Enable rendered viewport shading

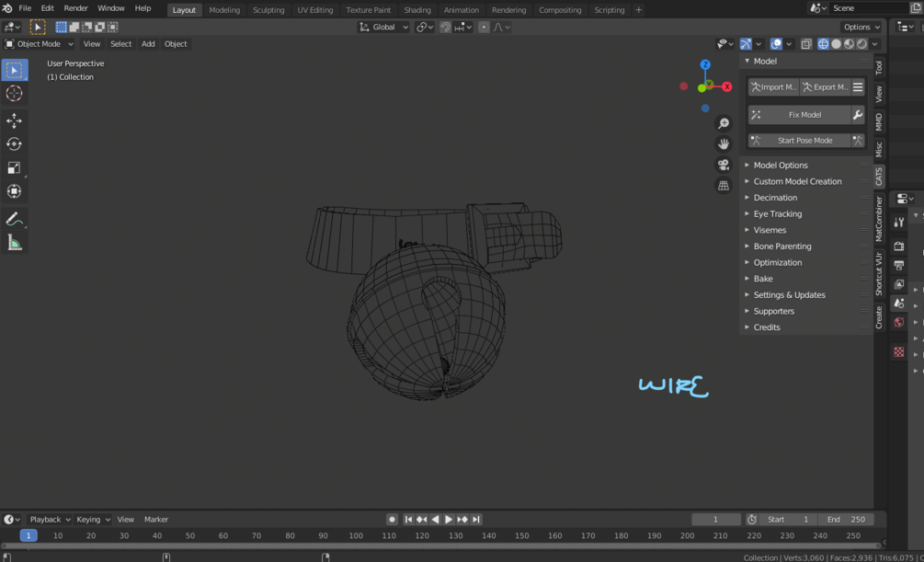[862, 43]
